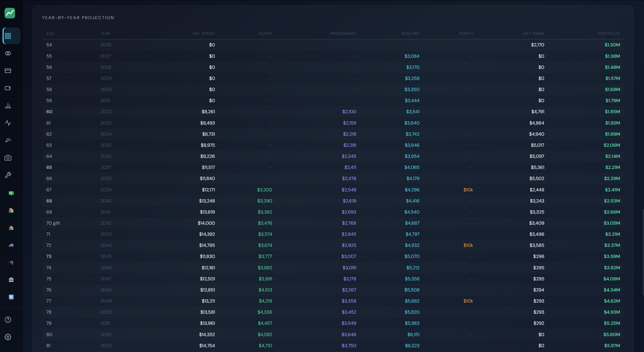Open the activity pulse line icon
644x352 pixels.
pos(8,123)
